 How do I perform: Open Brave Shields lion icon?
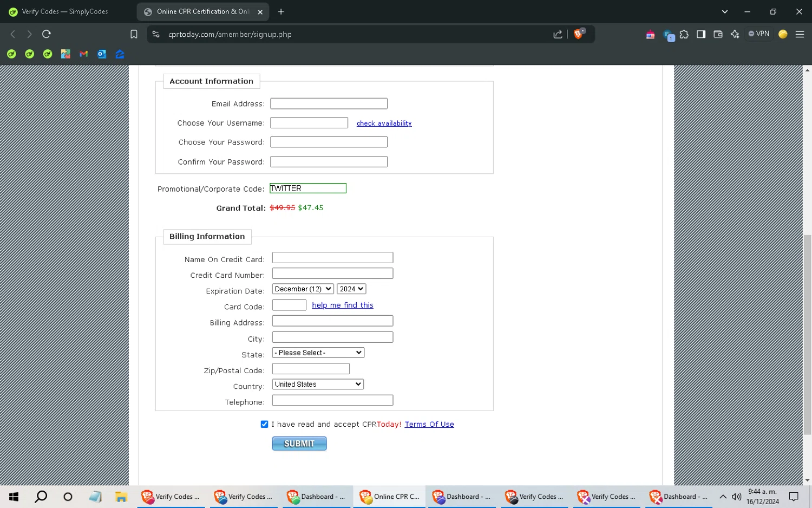tap(579, 34)
